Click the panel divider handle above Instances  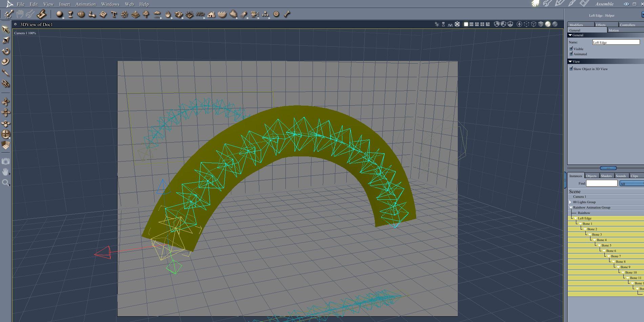[608, 168]
